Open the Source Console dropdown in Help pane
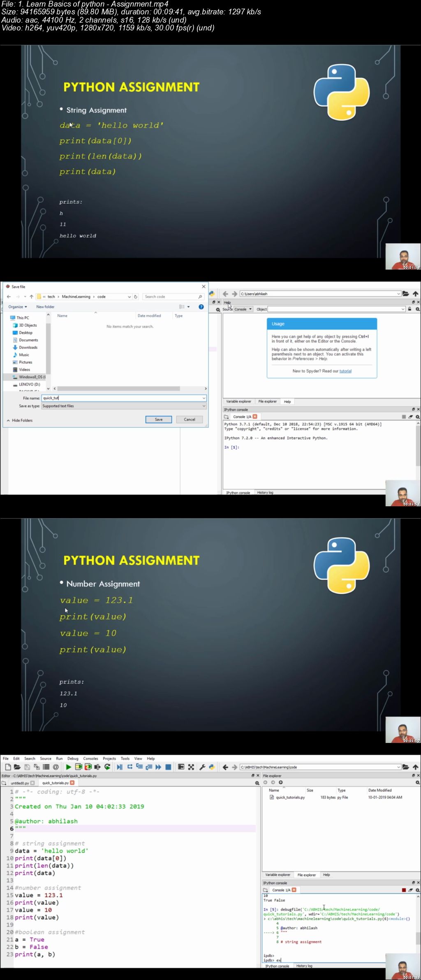Screen dimensions: 421x980 coord(243,309)
